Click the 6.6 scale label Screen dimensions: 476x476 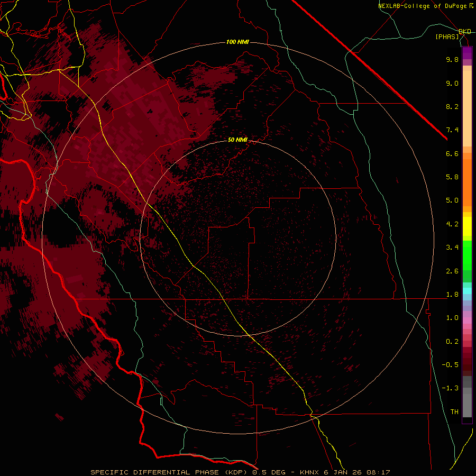[x=452, y=153]
